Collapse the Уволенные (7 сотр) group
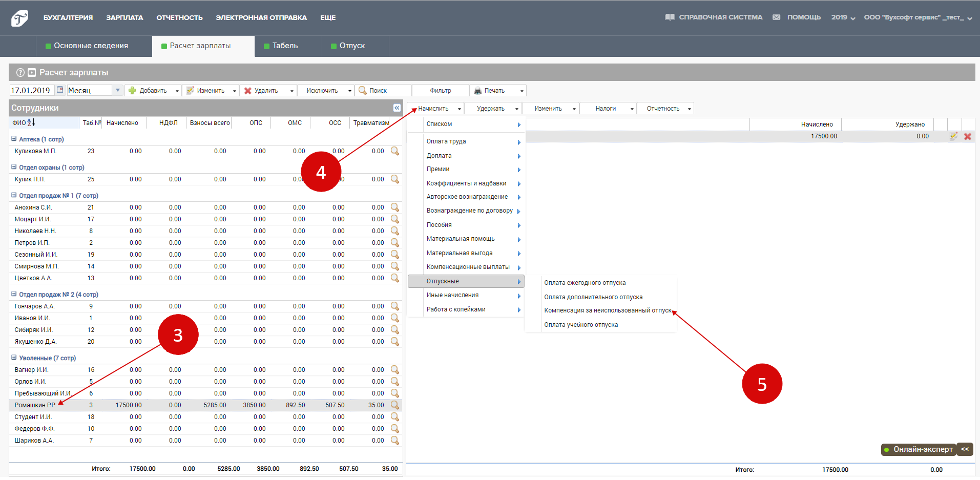980x480 pixels. tap(14, 358)
